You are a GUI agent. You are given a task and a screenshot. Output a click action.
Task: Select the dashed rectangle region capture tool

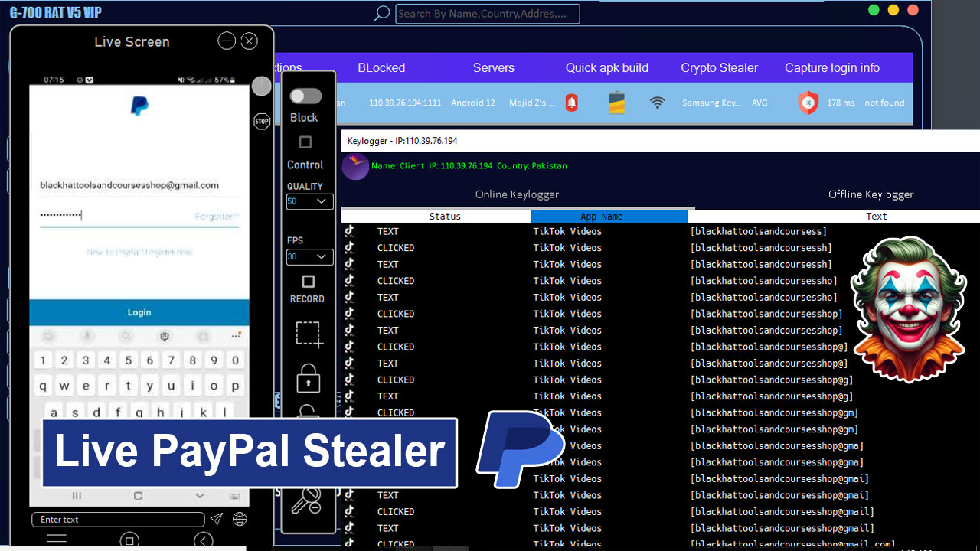pos(309,334)
